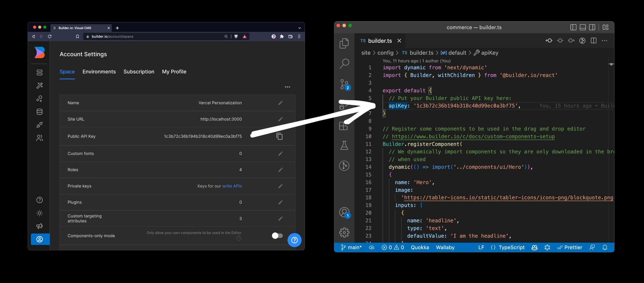Click Go to Next Change icon

(571, 41)
